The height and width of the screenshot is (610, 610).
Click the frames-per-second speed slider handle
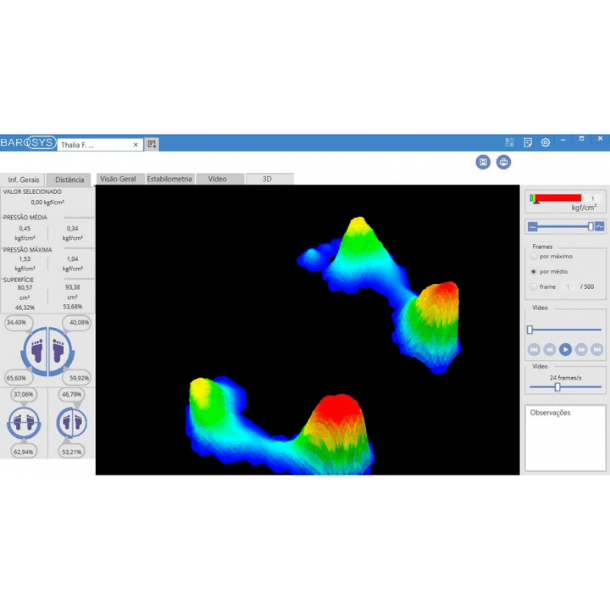tap(557, 387)
